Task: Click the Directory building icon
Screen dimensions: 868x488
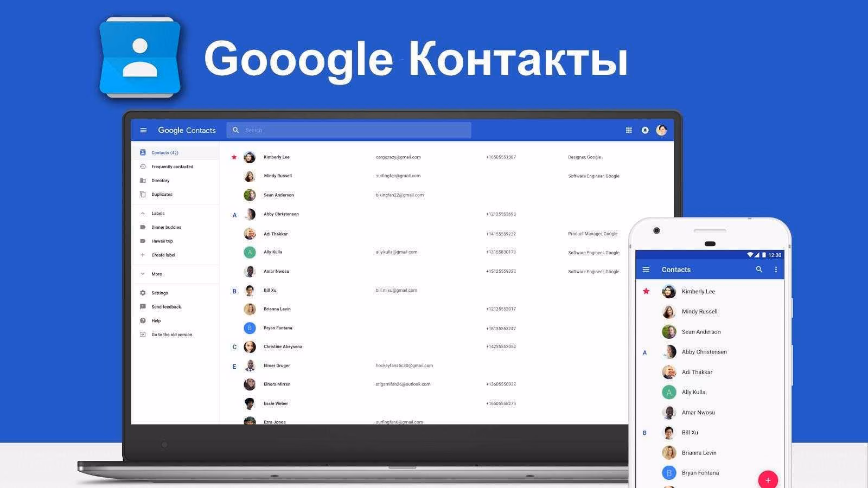Action: pos(143,181)
